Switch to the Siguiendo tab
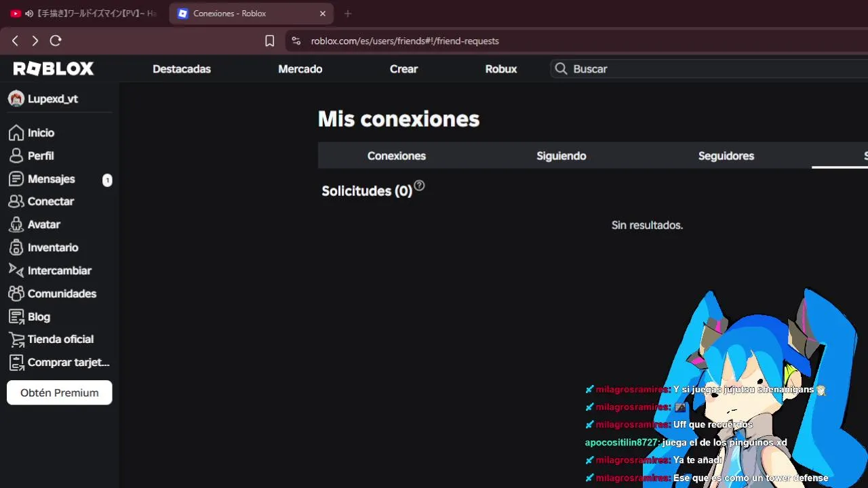 [x=561, y=156]
